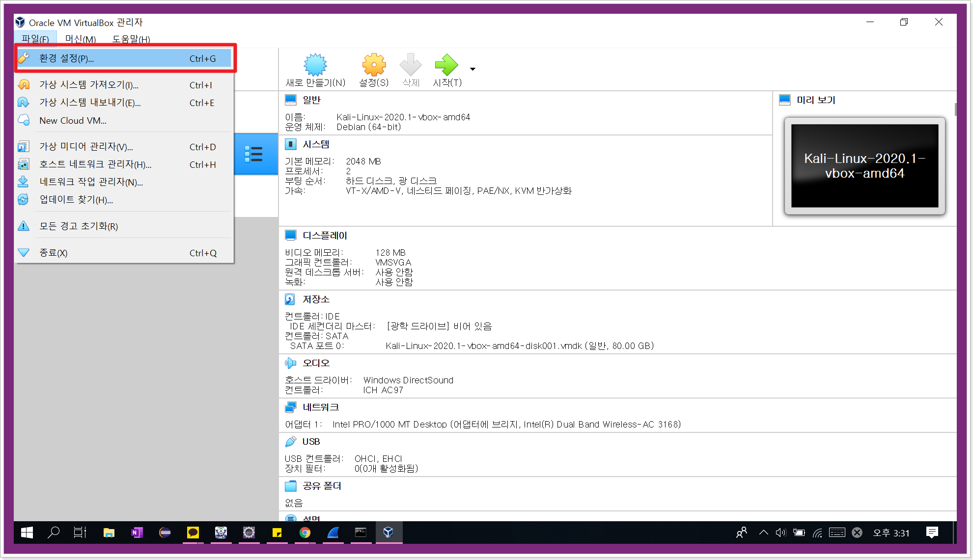Choose 가상 시스템 가져오기(I)... from menu

[89, 85]
